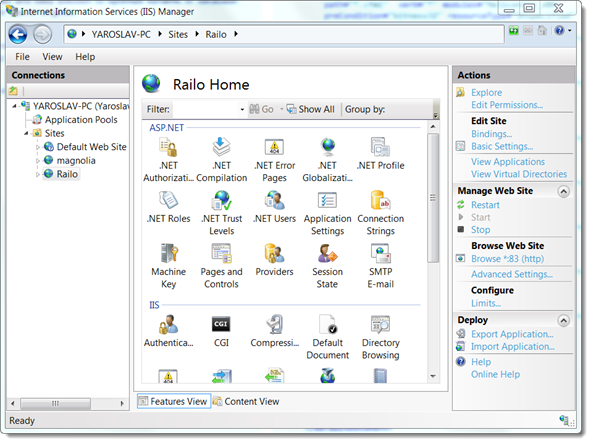Screen dimensions: 591x443
Task: Expand the magnolia site node
Action: tap(38, 161)
